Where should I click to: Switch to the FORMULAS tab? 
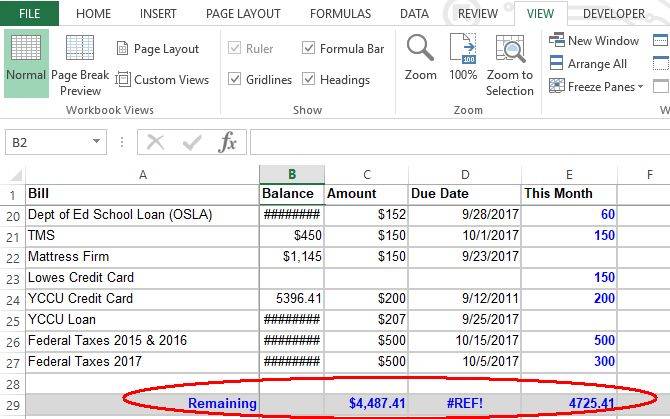click(x=340, y=14)
